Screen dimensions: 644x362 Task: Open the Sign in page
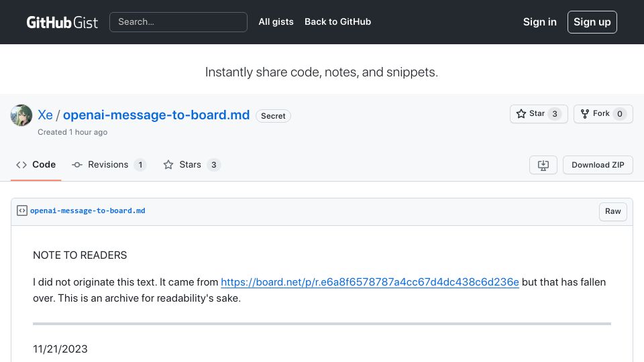coord(539,22)
